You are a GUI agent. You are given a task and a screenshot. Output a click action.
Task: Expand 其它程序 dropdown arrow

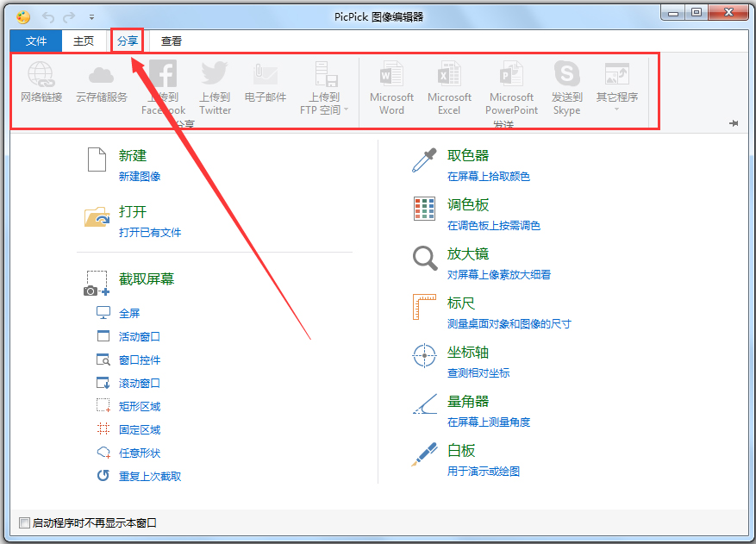[616, 109]
